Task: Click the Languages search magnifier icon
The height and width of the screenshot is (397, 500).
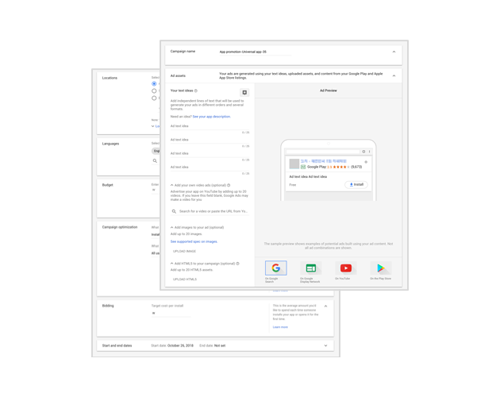Action: coord(155,161)
